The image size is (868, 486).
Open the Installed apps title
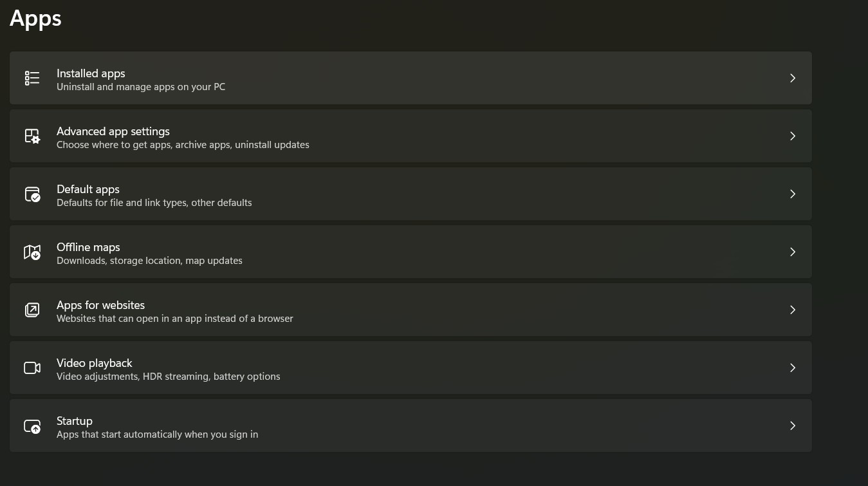point(91,73)
